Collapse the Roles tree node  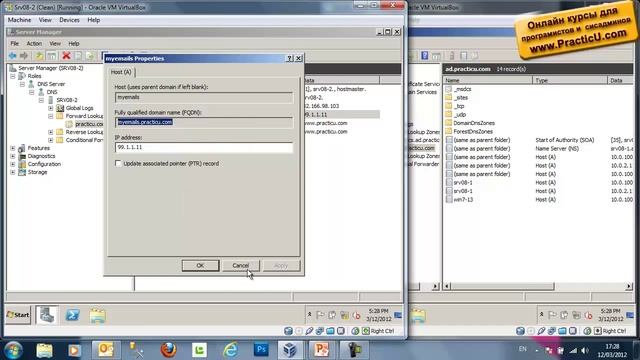pyautogui.click(x=13, y=76)
